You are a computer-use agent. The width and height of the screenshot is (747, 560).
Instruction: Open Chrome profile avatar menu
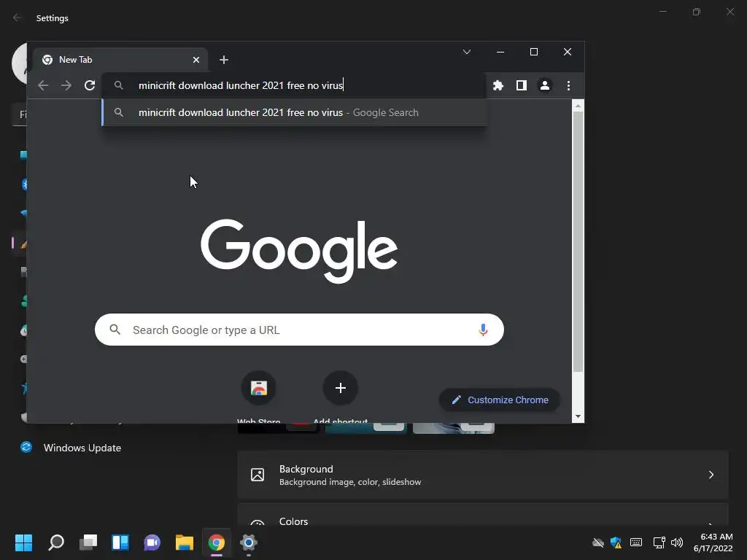[544, 85]
